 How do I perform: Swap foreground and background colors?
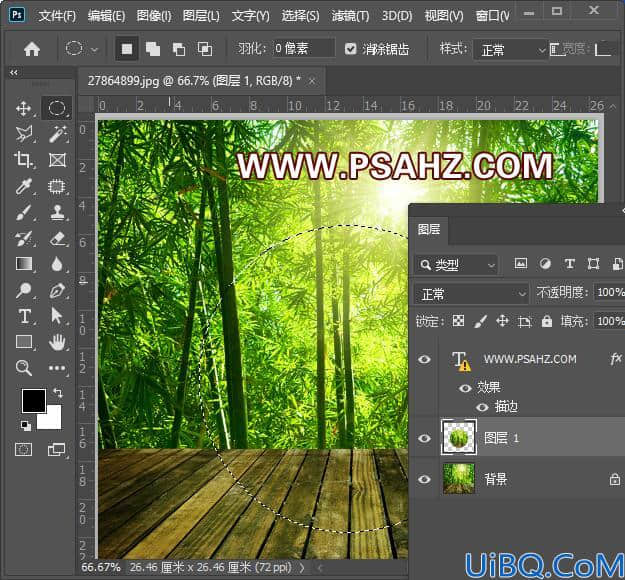click(58, 393)
